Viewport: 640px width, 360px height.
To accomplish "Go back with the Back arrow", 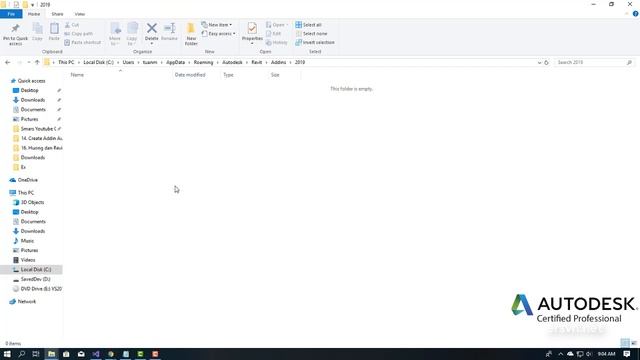I will point(7,62).
